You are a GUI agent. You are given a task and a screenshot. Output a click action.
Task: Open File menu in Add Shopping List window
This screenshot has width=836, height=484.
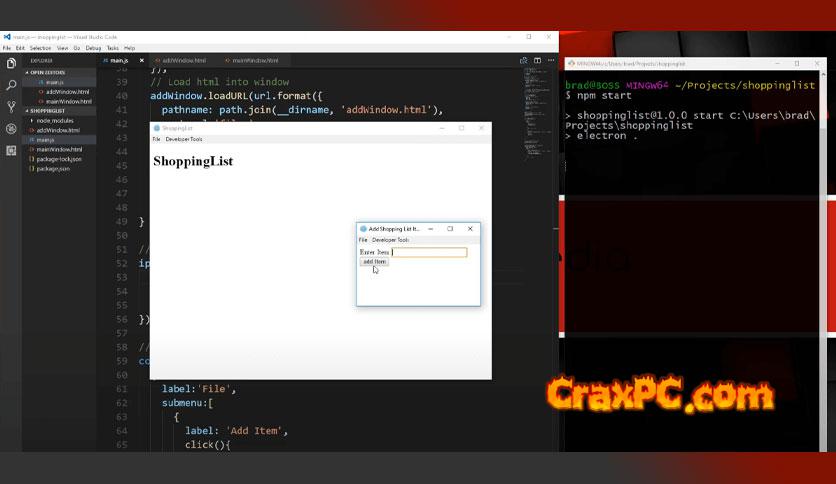[363, 240]
